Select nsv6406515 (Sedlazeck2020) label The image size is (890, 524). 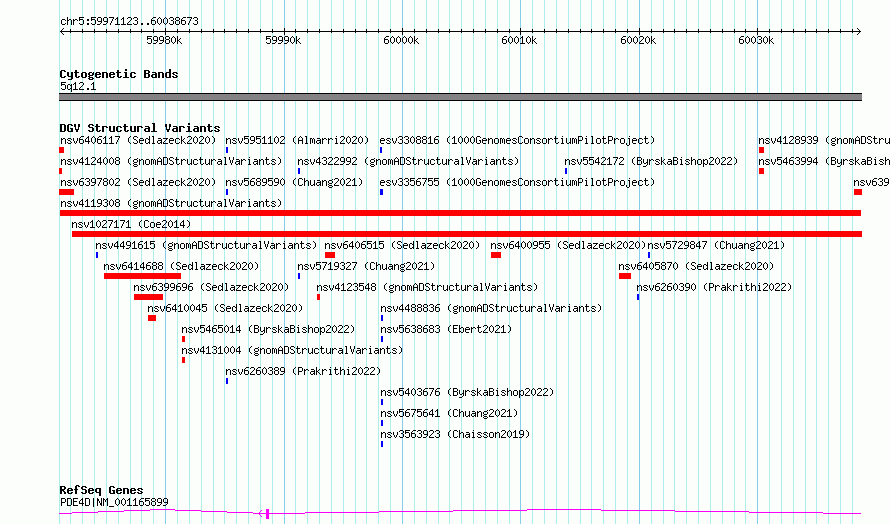point(402,245)
